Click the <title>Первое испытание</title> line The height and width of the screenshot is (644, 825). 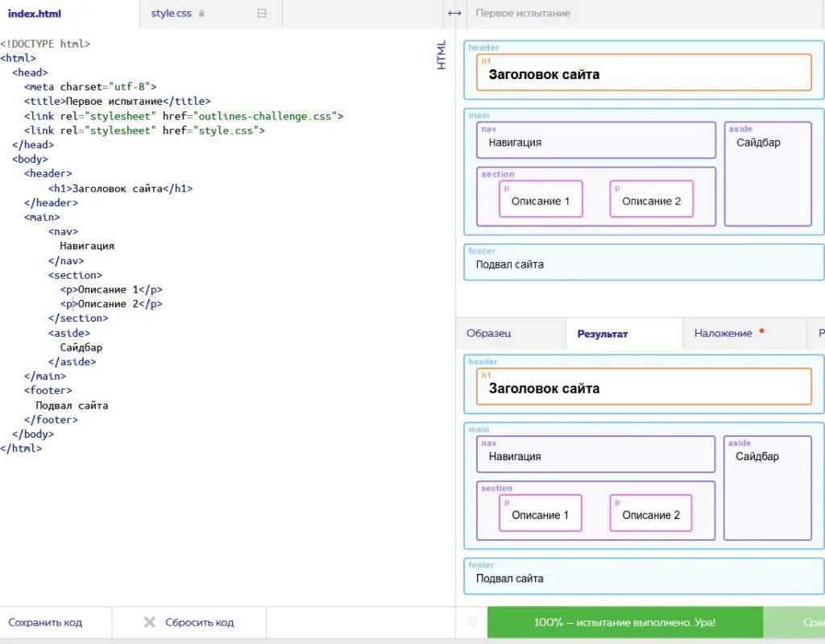pyautogui.click(x=117, y=101)
